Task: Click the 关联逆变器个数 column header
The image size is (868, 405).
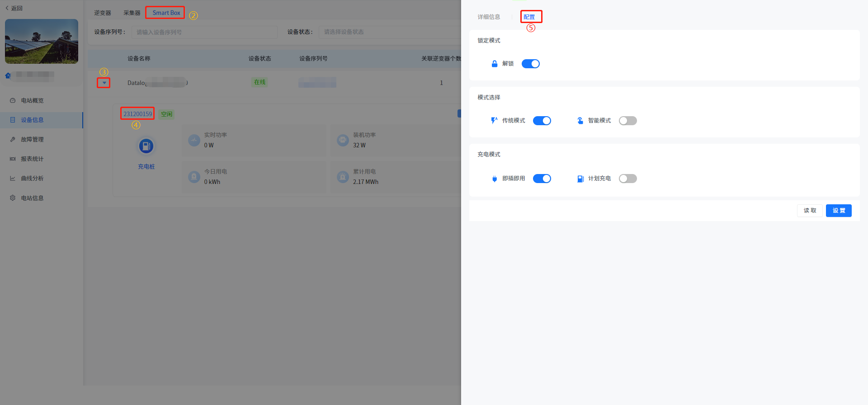Action: click(441, 58)
